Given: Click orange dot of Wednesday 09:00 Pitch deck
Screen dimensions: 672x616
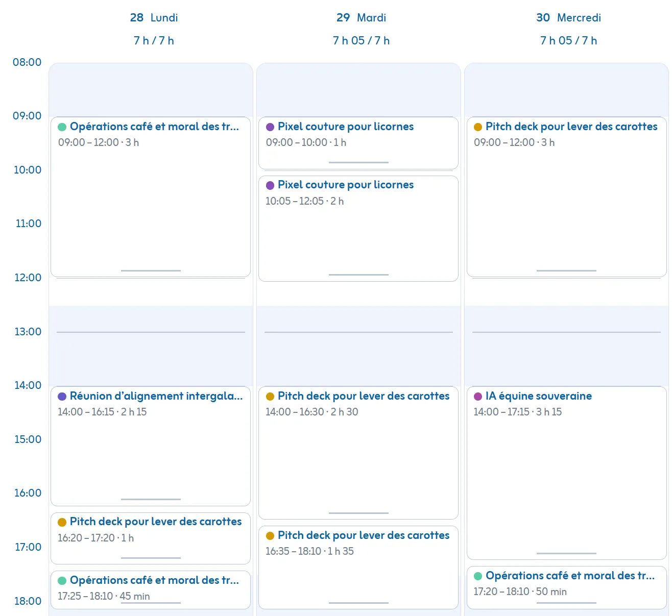Looking at the screenshot, I should (x=478, y=127).
